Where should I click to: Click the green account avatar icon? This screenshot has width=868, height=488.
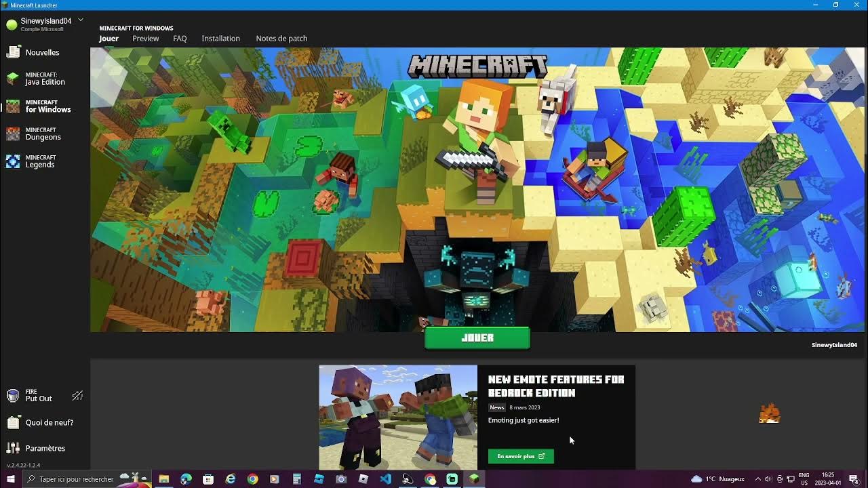click(12, 24)
